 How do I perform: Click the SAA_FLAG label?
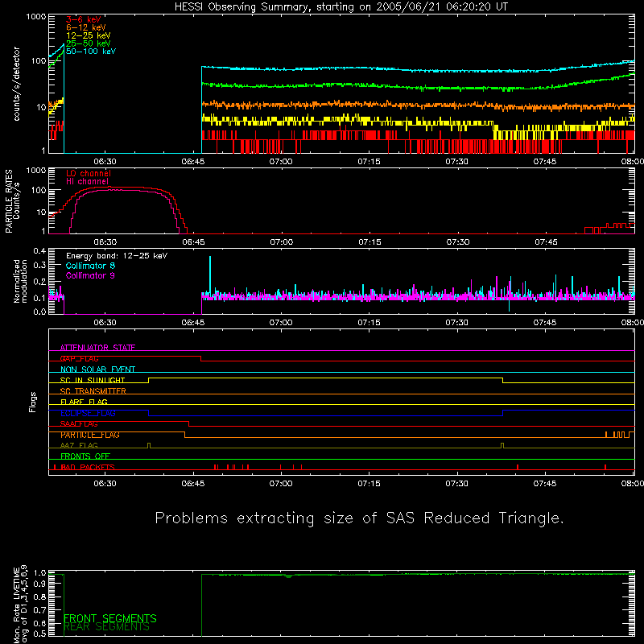[79, 424]
